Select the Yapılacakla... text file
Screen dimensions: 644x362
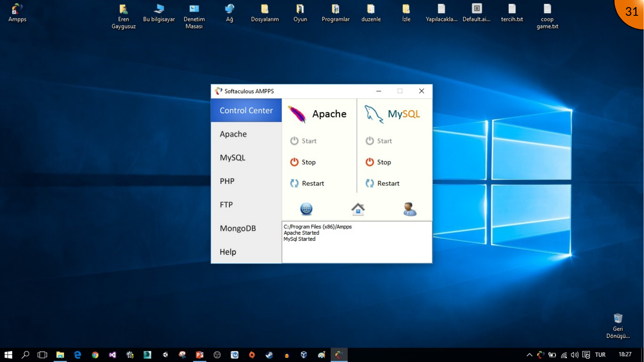(442, 13)
